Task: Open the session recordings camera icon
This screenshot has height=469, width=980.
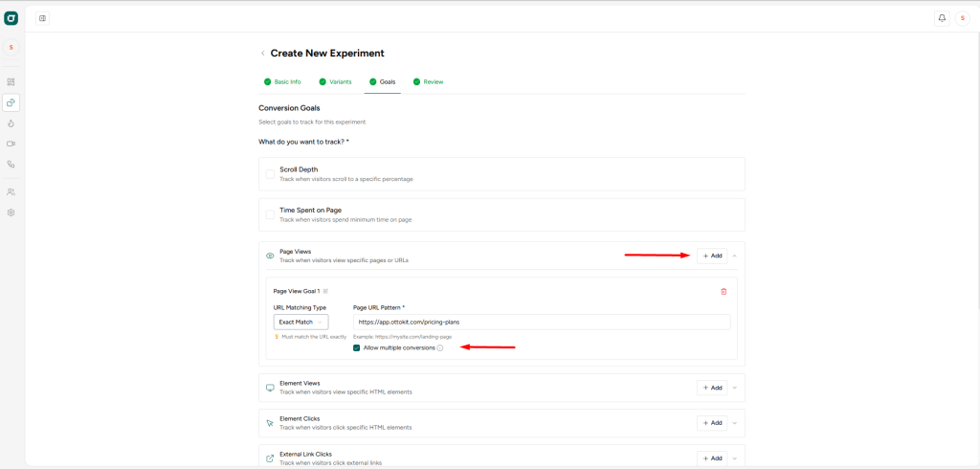Action: [x=11, y=144]
